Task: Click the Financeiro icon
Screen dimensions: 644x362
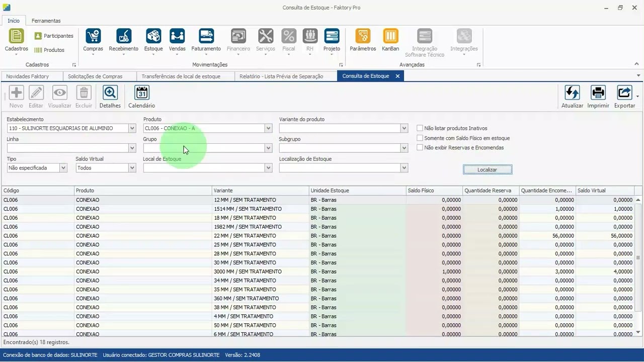Action: [238, 36]
